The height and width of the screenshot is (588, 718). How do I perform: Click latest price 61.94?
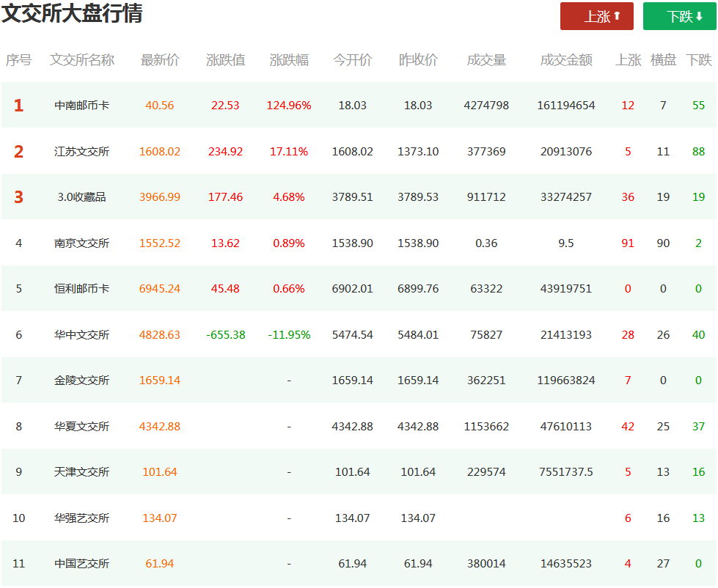(160, 564)
